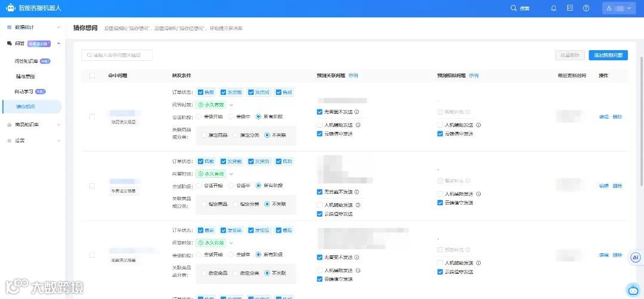
Task: Open 示例 link beside 预测相似问题
Action: point(473,76)
